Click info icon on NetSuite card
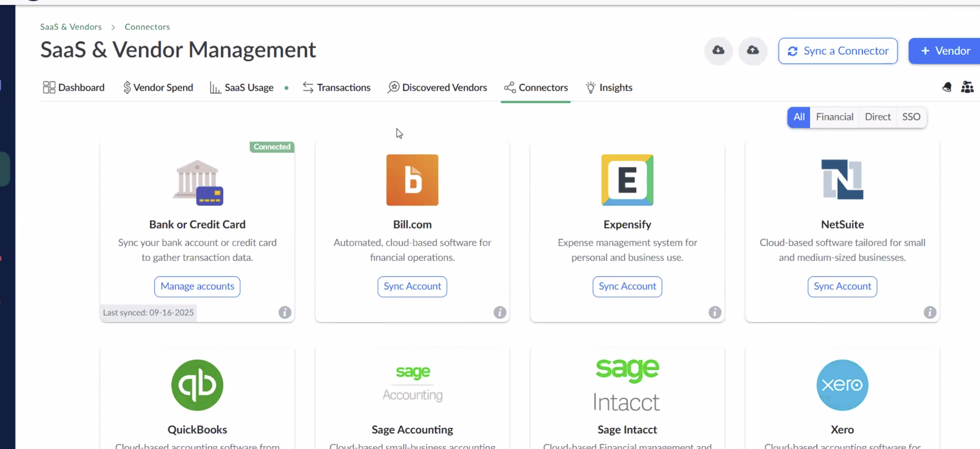Screen dimensions: 980x449 tap(929, 312)
